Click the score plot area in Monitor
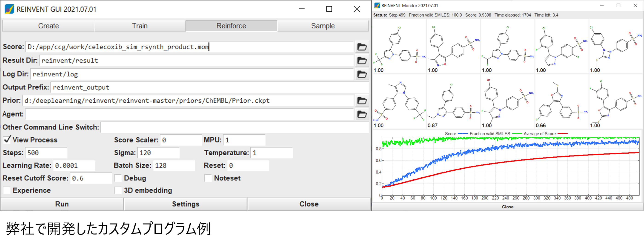 pyautogui.click(x=510, y=166)
